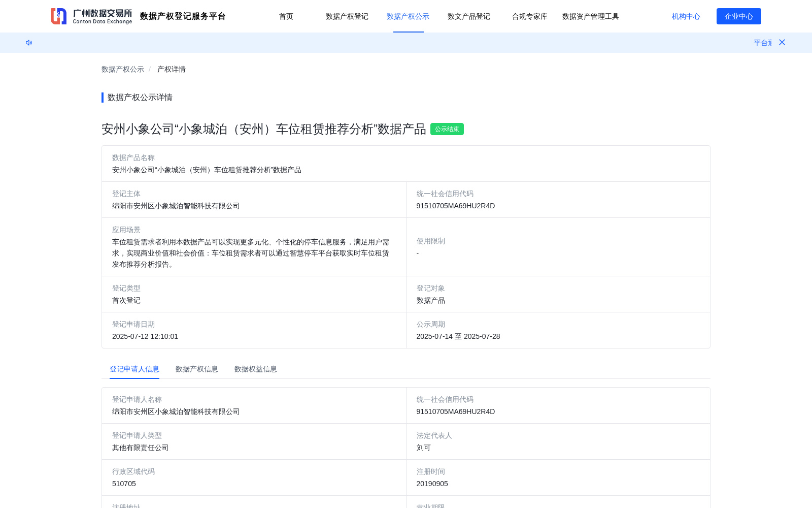The height and width of the screenshot is (508, 812).
Task: Click the 公示结束 status tag
Action: click(x=447, y=129)
